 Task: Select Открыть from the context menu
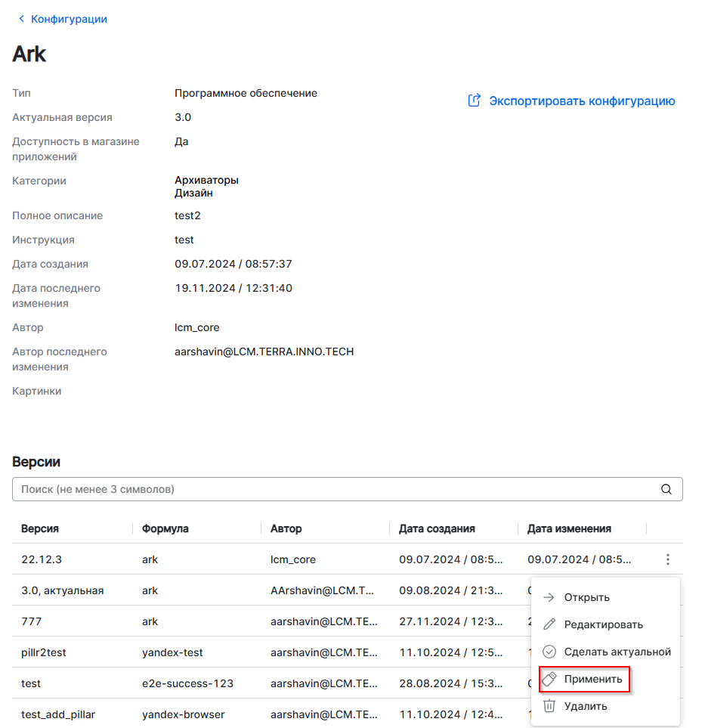coord(586,597)
